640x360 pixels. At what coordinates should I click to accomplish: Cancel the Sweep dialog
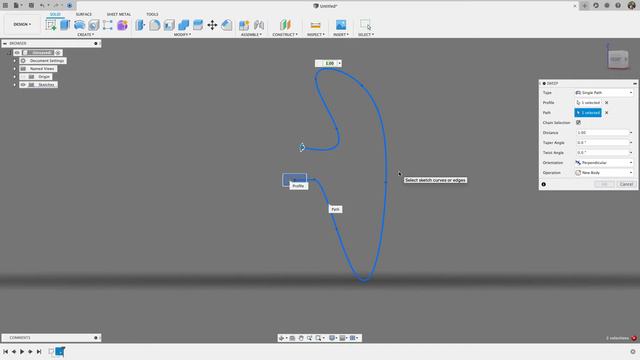(626, 184)
